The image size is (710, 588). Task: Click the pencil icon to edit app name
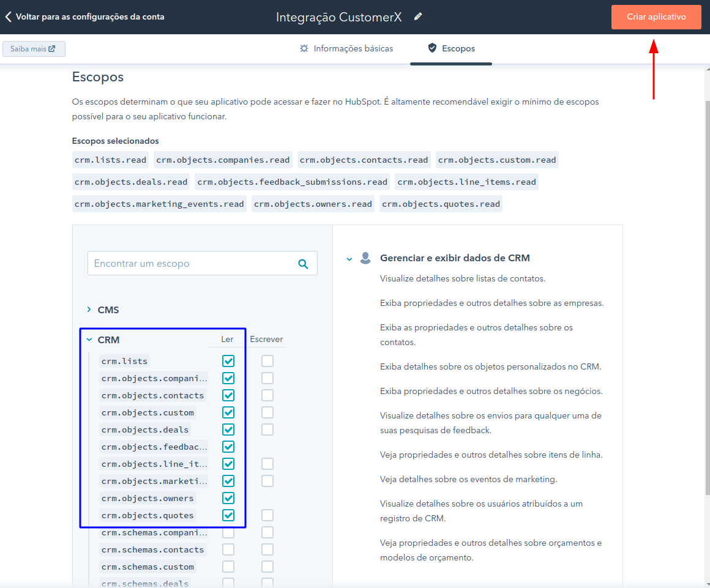pyautogui.click(x=418, y=17)
